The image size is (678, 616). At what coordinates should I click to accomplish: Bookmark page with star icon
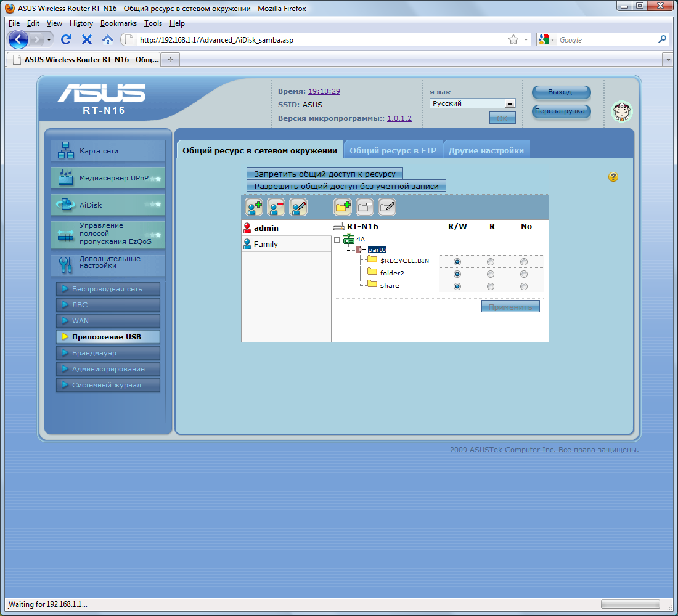(513, 40)
